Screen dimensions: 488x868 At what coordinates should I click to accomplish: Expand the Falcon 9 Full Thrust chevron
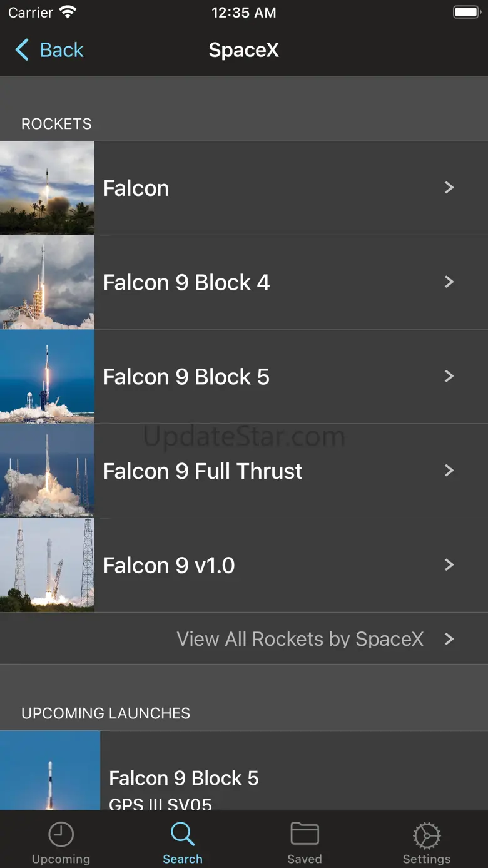coord(449,471)
